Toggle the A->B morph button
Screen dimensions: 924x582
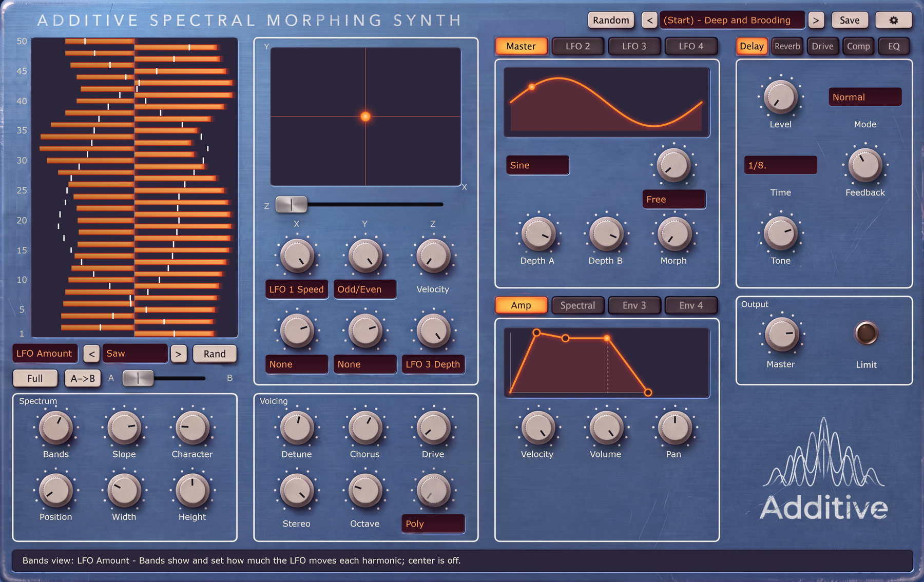[x=83, y=378]
